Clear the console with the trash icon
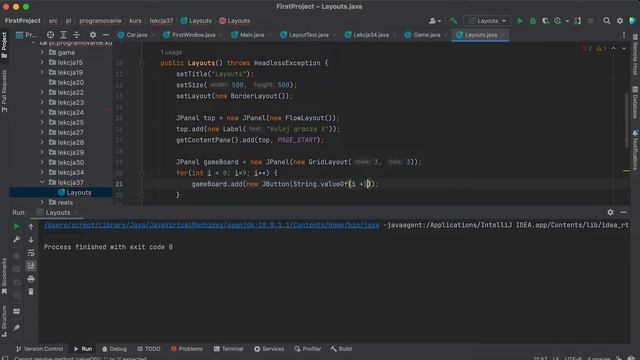Image resolution: width=640 pixels, height=360 pixels. coord(31,292)
